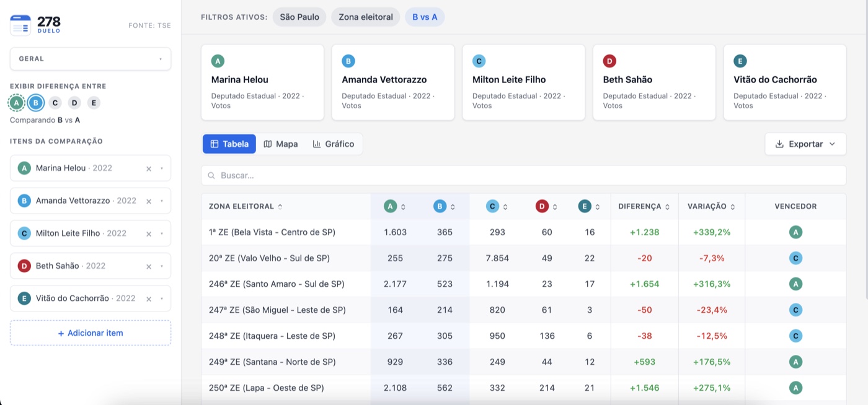Open the Exportar dropdown menu
Screen dimensions: 868x405
[805, 144]
